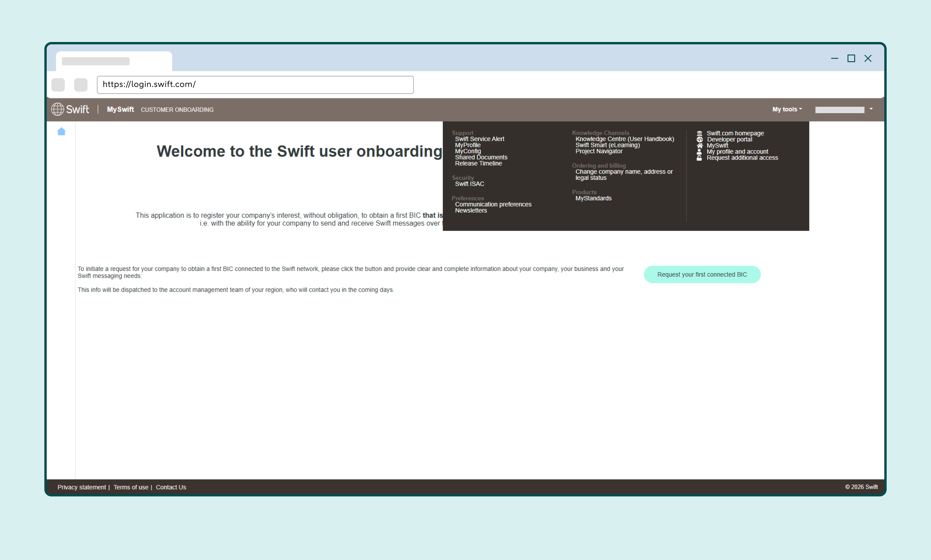This screenshot has width=931, height=560.
Task: Click the Welcome to the Swift user onboarding heading
Action: (299, 151)
